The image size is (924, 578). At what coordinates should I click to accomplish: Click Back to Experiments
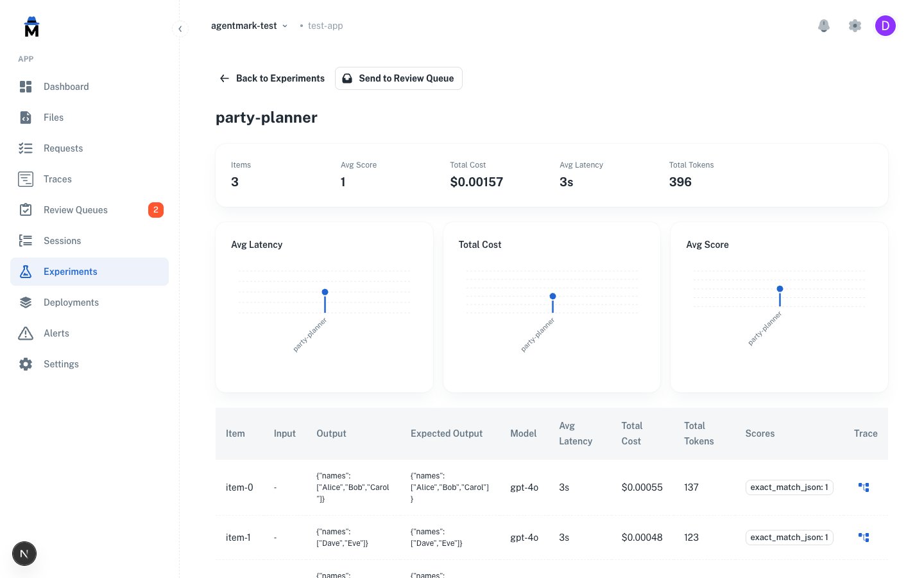pos(272,78)
